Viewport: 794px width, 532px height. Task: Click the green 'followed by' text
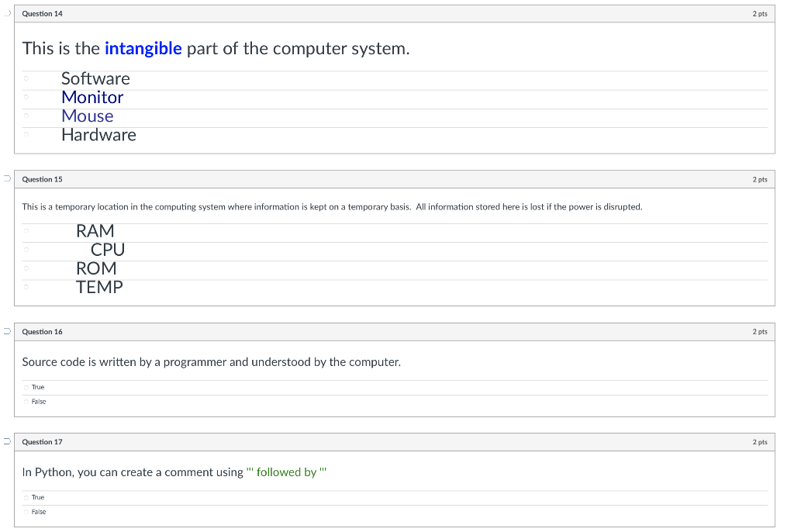(x=286, y=472)
